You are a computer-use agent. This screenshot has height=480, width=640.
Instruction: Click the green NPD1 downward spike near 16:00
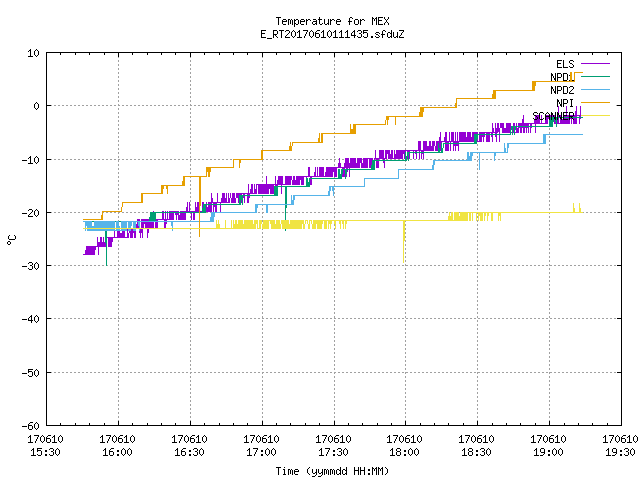(107, 248)
